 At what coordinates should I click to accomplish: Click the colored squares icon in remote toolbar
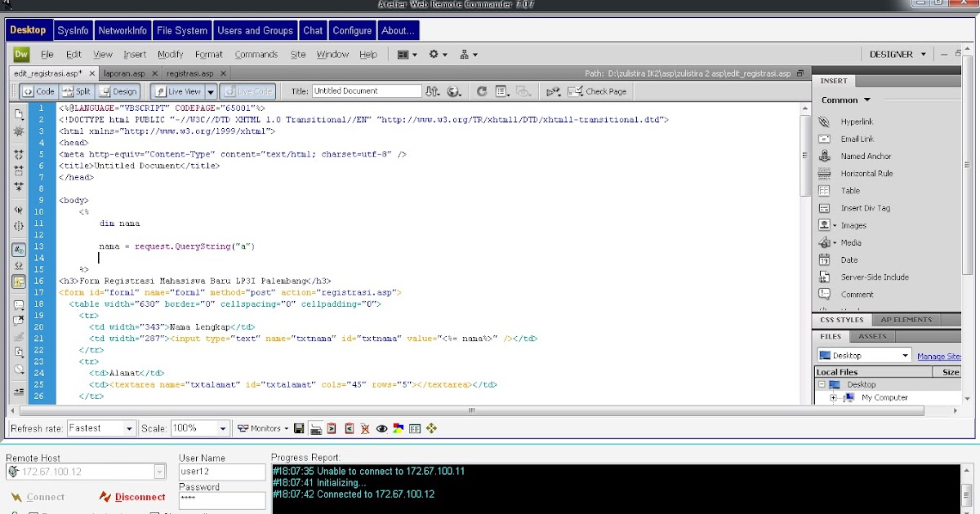[x=398, y=428]
